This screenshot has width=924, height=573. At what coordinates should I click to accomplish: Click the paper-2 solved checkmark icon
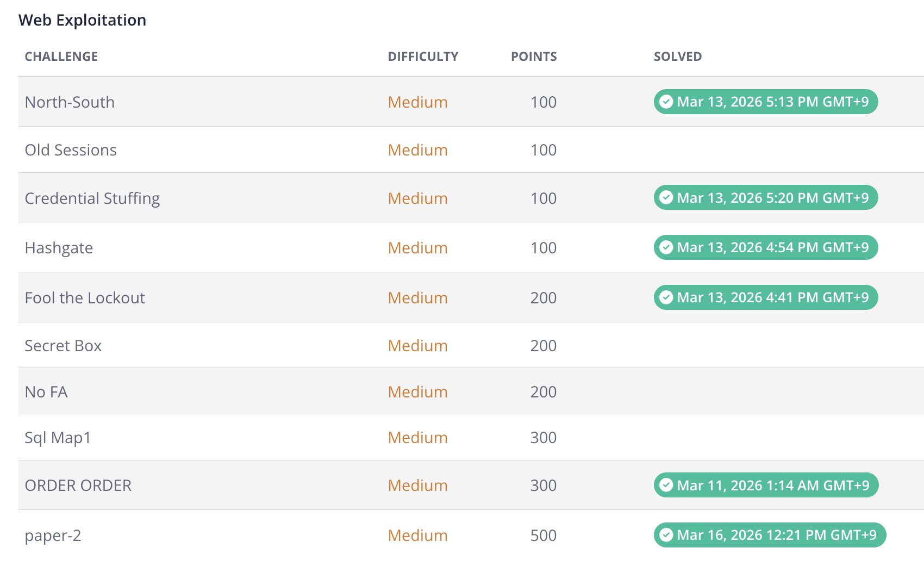coord(666,535)
